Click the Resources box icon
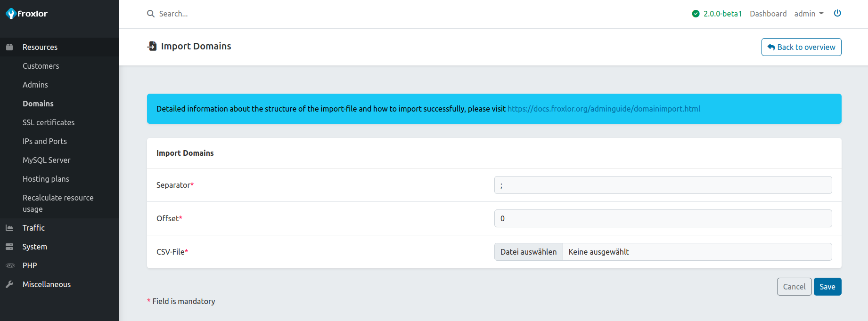The image size is (868, 321). (9, 47)
